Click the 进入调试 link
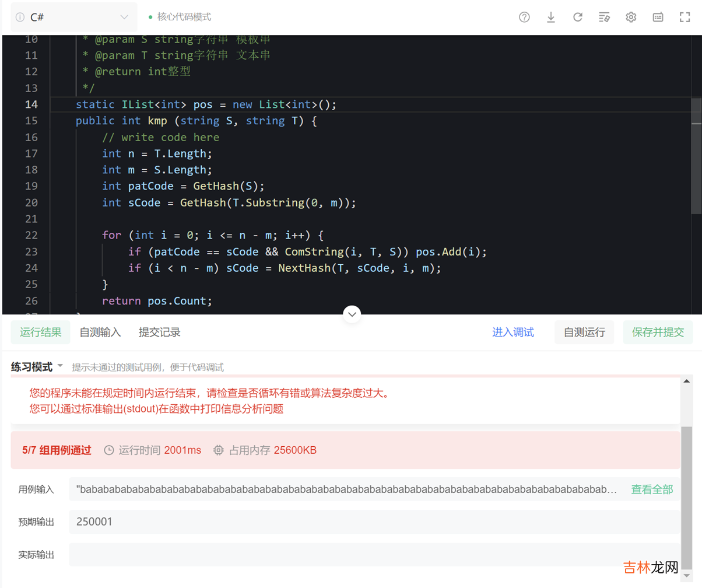 [513, 332]
